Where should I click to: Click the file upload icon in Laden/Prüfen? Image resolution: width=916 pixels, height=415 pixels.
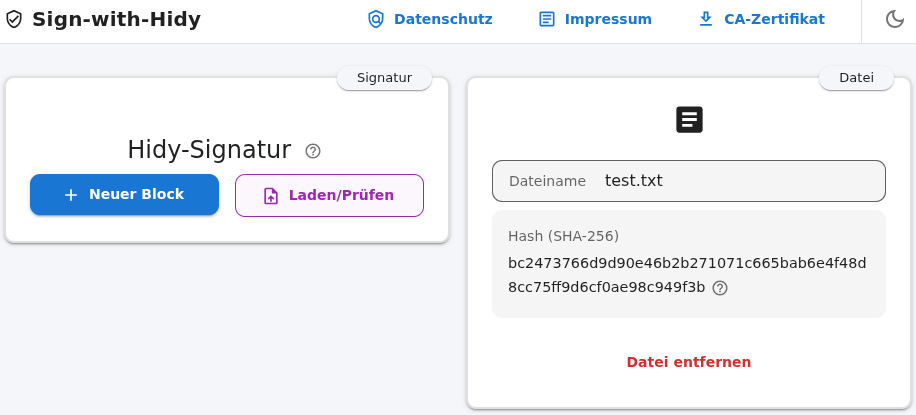tap(271, 196)
